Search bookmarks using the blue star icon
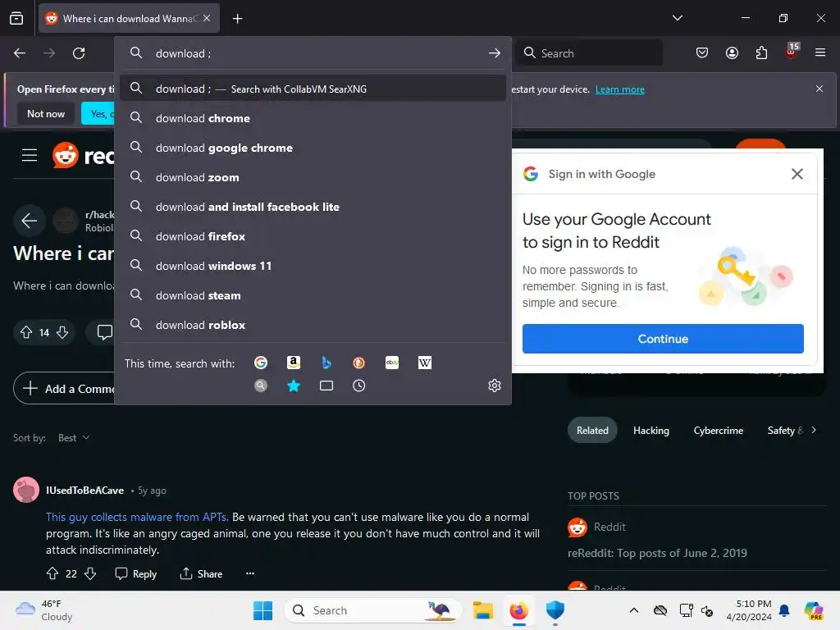The image size is (840, 630). (294, 386)
